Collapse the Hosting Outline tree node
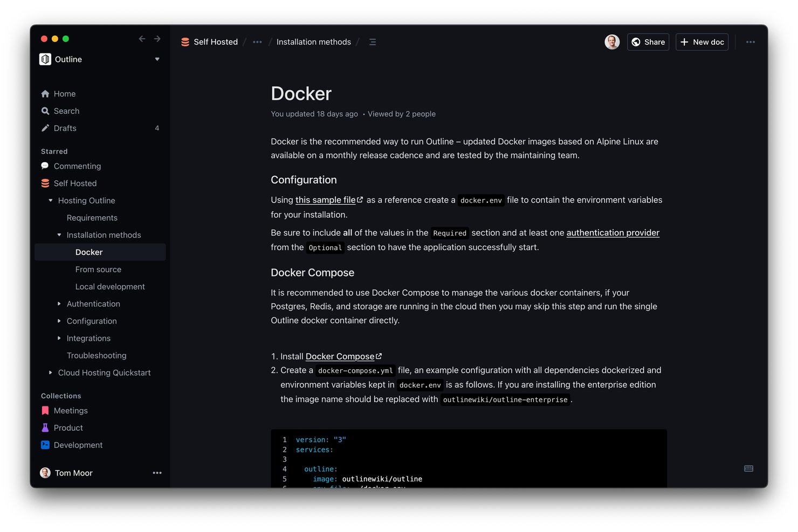The image size is (798, 532). [x=51, y=201]
